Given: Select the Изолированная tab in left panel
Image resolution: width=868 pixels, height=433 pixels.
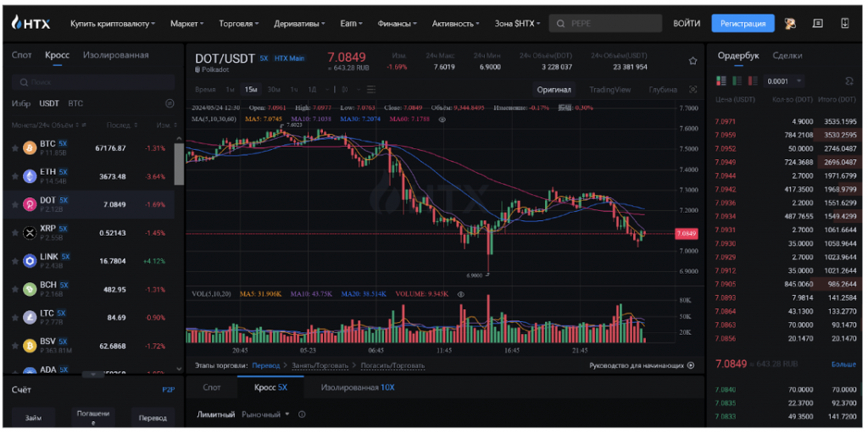Looking at the screenshot, I should pos(115,55).
